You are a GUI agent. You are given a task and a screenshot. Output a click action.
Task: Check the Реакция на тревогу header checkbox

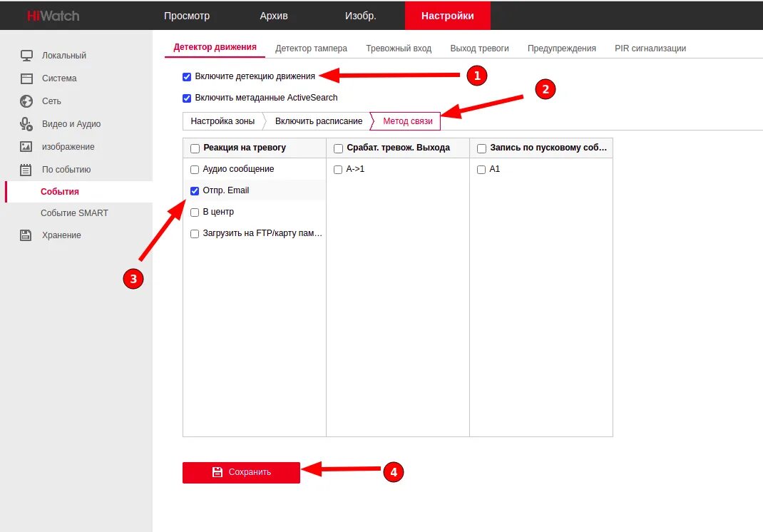(195, 148)
